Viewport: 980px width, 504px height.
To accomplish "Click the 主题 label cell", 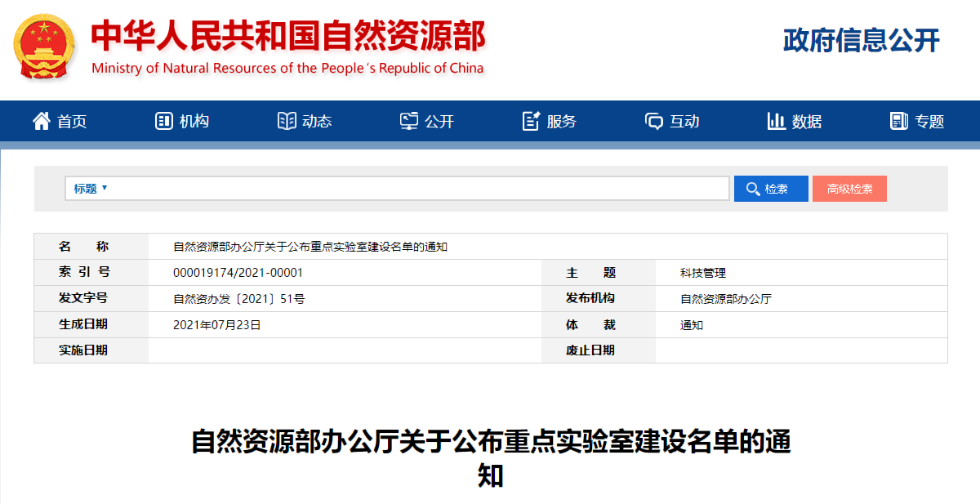I will pyautogui.click(x=599, y=272).
